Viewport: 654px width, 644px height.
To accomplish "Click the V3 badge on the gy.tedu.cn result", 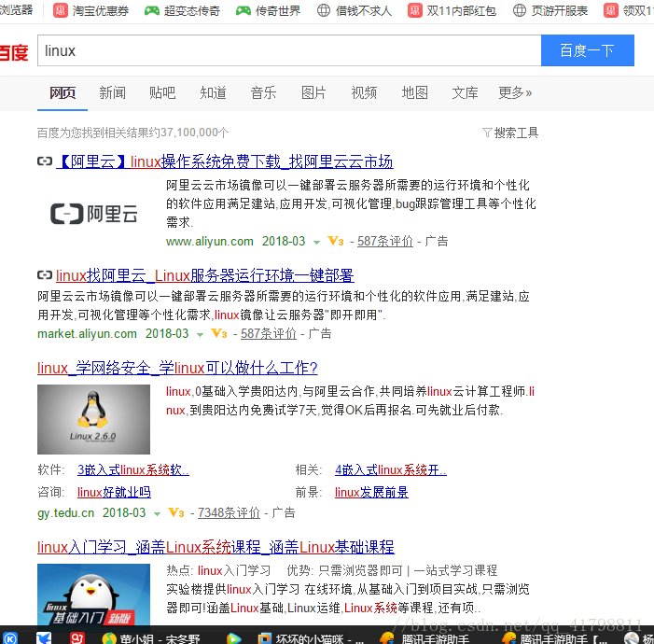I will point(176,513).
